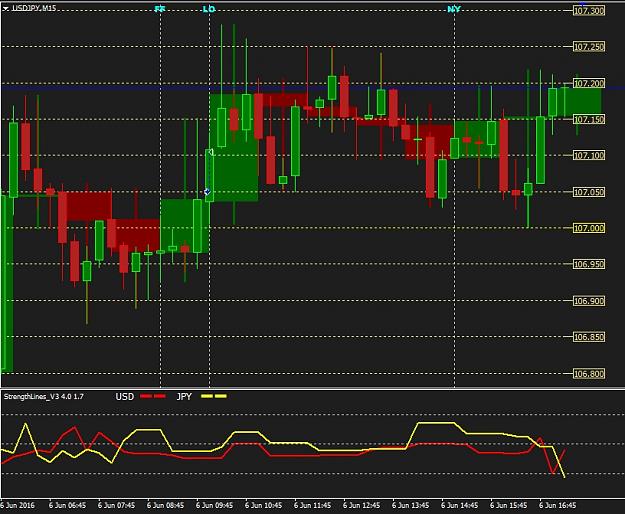Screen dimensions: 625x514
Task: Click the 107.300 price label
Action: click(x=589, y=11)
